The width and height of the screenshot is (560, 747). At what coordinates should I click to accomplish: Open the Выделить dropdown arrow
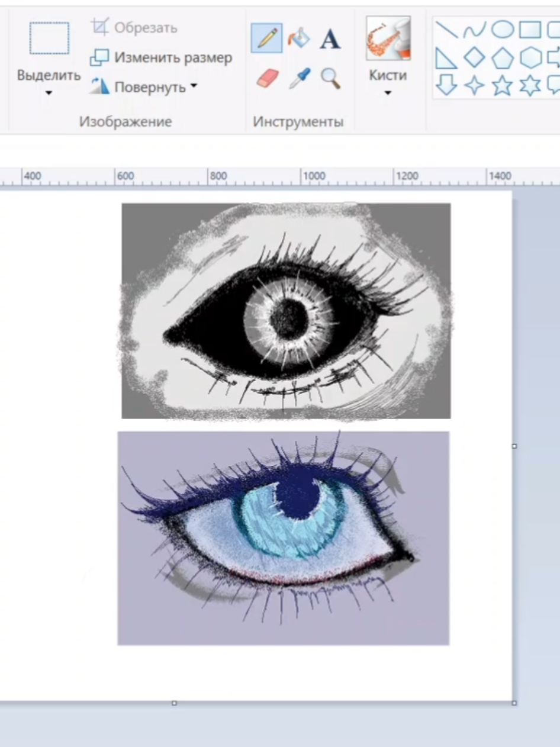coord(49,93)
